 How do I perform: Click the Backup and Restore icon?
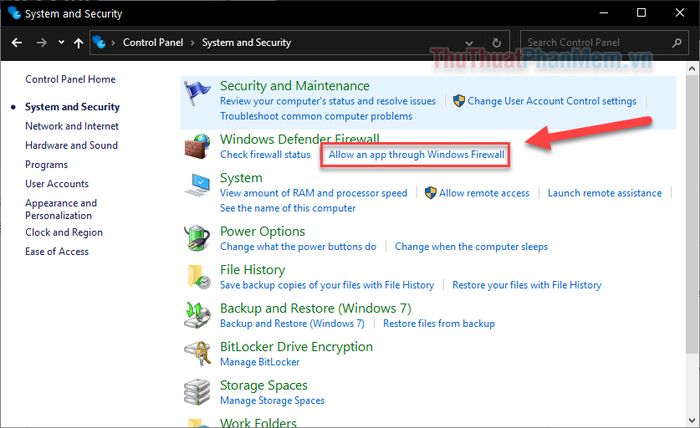[197, 315]
